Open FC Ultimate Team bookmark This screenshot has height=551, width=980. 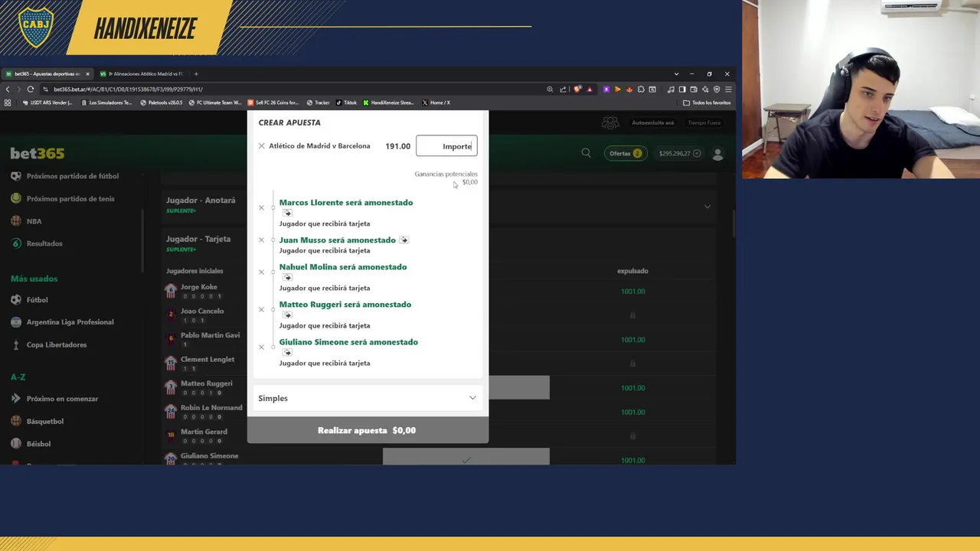point(215,103)
